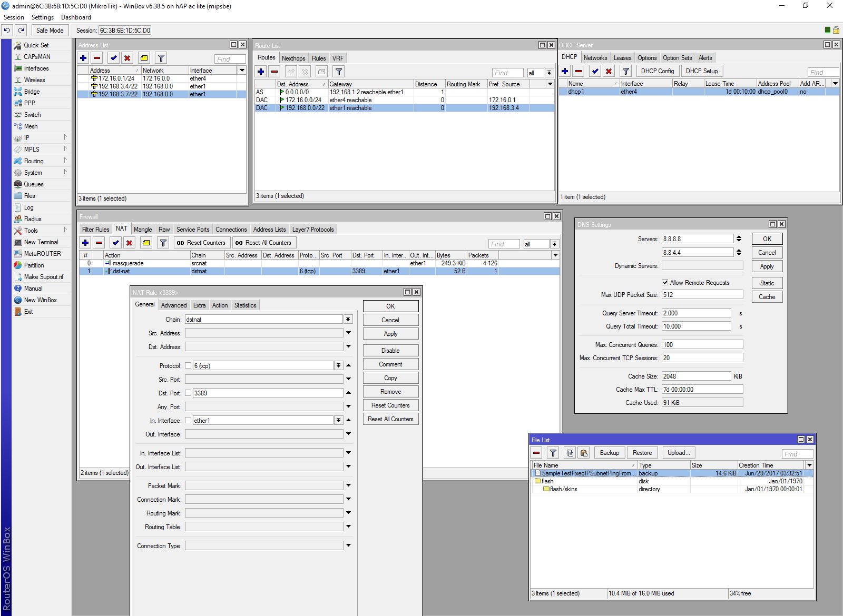Open Chain dropdown in NAT Rule

[x=348, y=320]
